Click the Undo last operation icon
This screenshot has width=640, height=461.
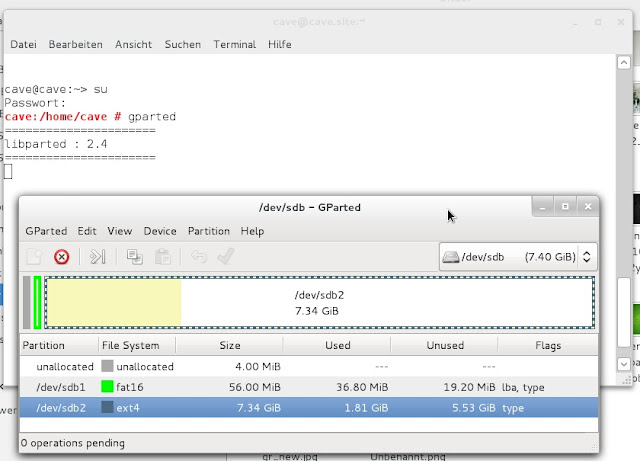pyautogui.click(x=199, y=257)
